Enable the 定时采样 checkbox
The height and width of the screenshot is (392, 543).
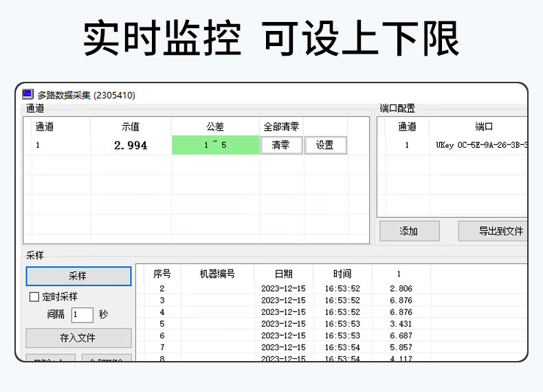click(34, 297)
